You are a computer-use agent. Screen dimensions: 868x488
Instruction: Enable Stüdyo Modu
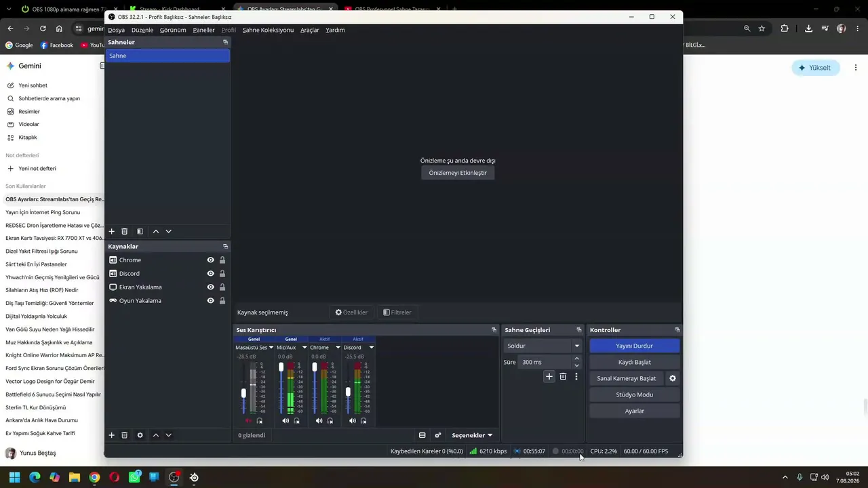click(635, 394)
